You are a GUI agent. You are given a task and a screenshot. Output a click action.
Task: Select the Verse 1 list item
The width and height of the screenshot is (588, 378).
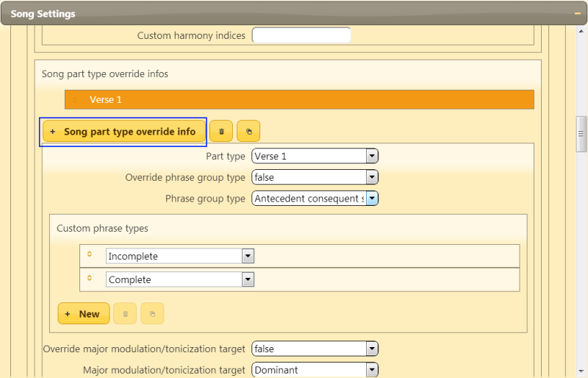pyautogui.click(x=299, y=99)
